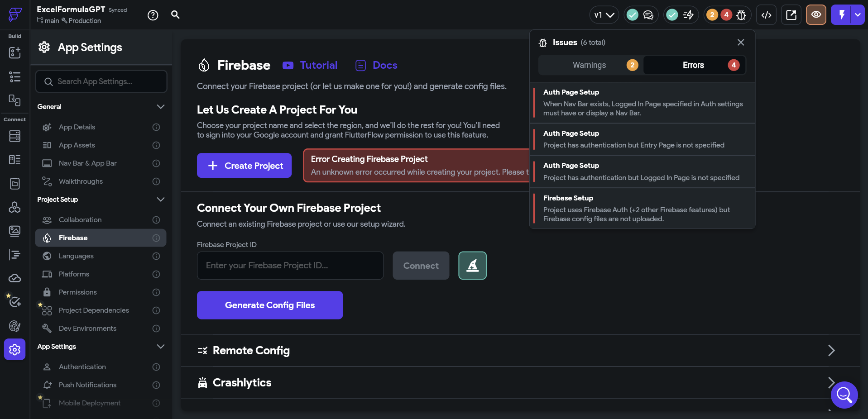Open the project search magnifier icon
Image resolution: width=868 pixels, height=419 pixels.
tap(175, 15)
